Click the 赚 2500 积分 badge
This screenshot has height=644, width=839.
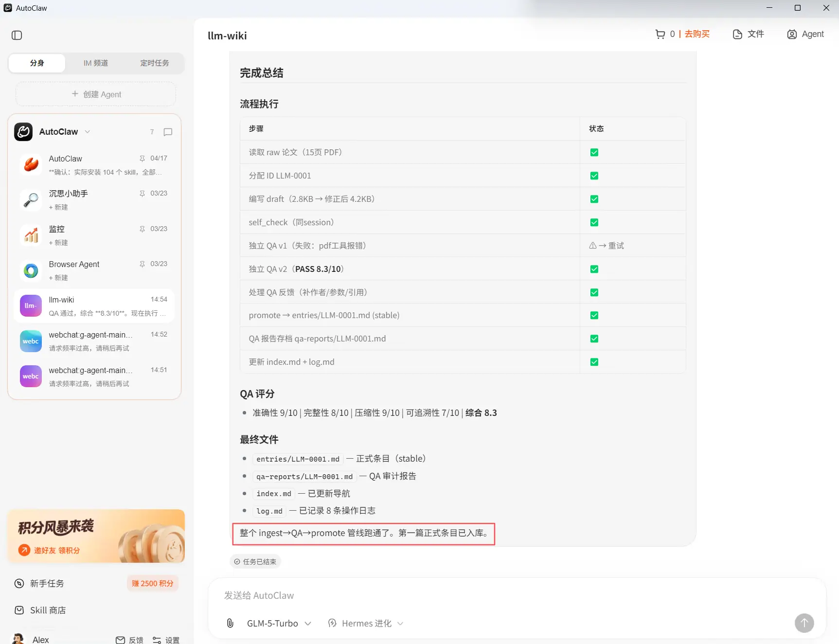pos(153,583)
